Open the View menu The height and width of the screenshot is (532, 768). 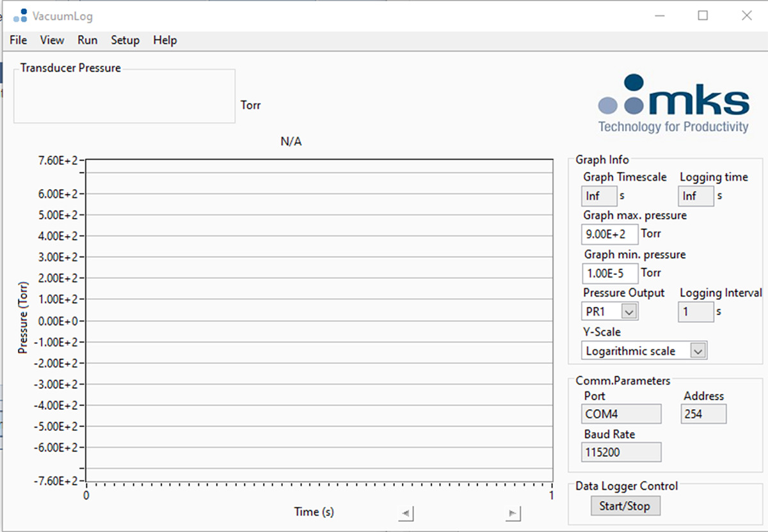52,40
